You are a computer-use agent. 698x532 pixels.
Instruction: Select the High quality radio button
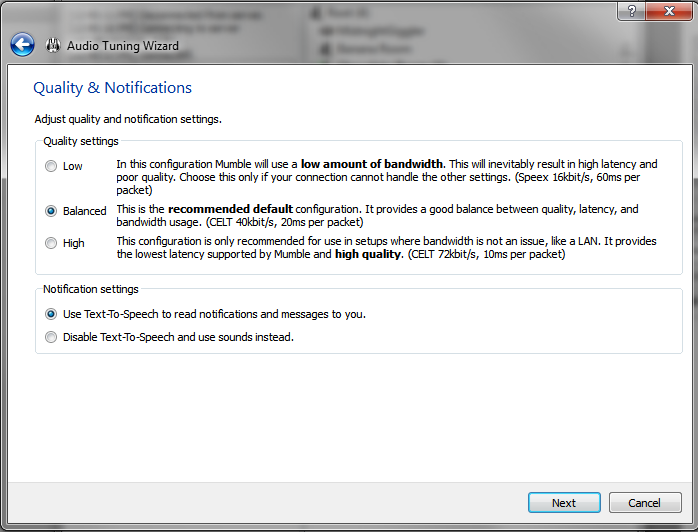51,243
